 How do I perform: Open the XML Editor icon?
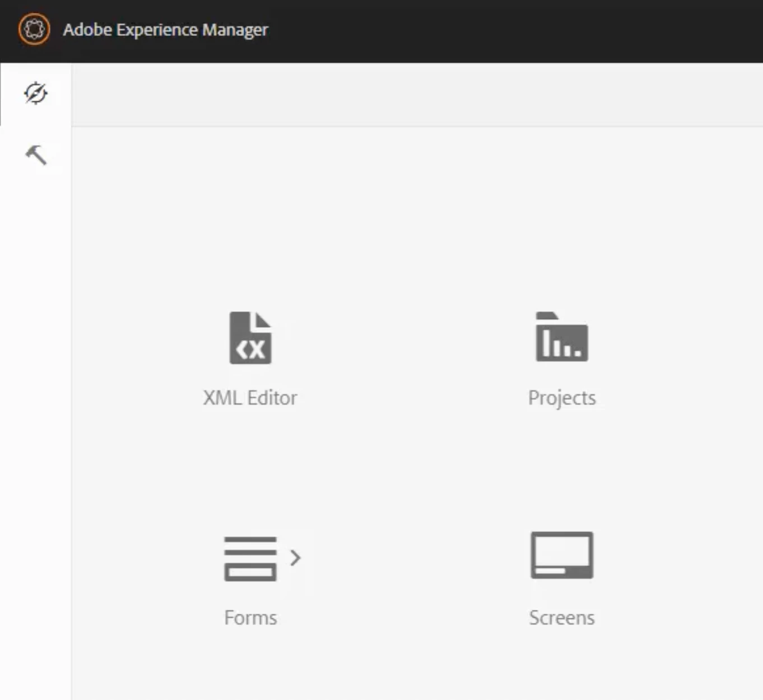250,338
